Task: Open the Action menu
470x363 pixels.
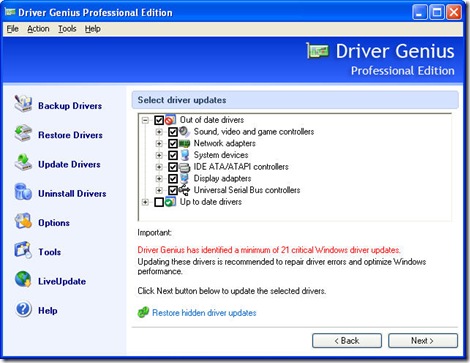Action: [x=38, y=29]
